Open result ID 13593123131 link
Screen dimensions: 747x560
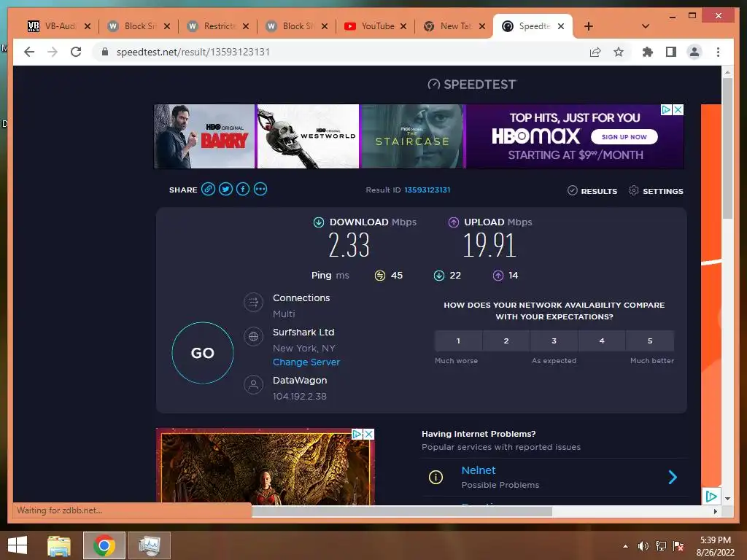pyautogui.click(x=427, y=190)
